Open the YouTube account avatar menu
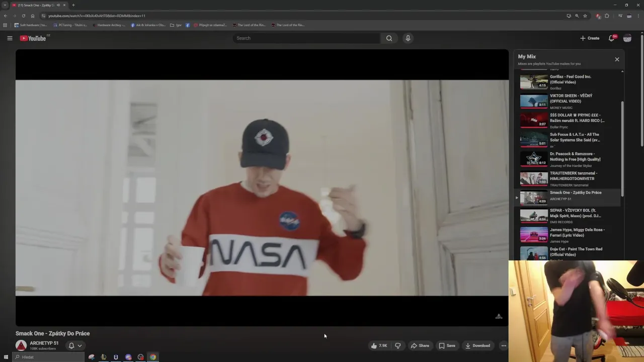This screenshot has height=362, width=644. pyautogui.click(x=627, y=38)
